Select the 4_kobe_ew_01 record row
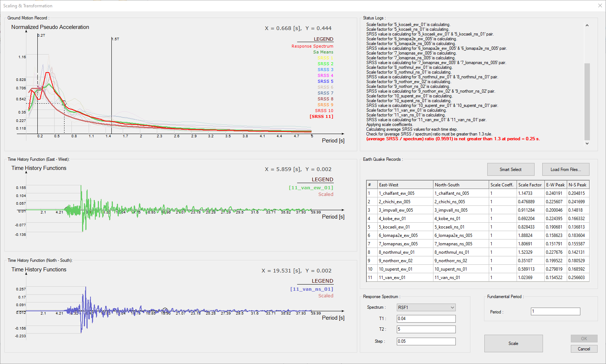The height and width of the screenshot is (364, 606). [x=392, y=219]
